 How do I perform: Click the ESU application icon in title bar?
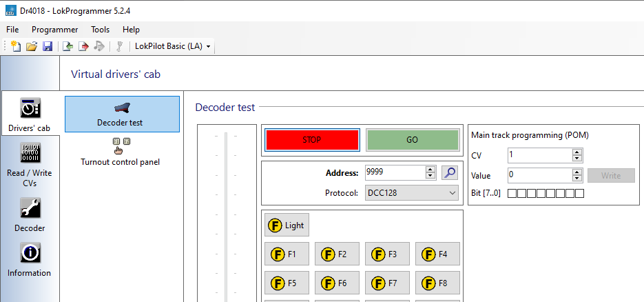[x=11, y=10]
